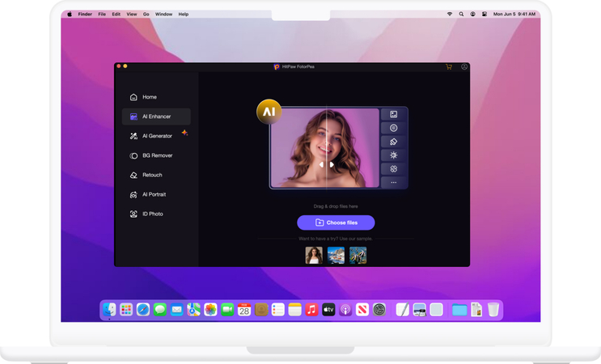Open the shopping cart icon
Viewport: 601px width, 364px height.
pyautogui.click(x=449, y=67)
